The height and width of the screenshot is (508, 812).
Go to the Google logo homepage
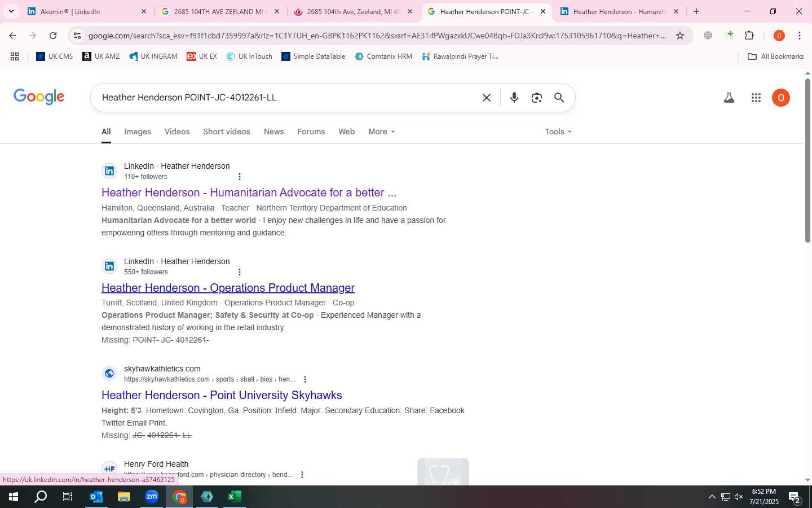click(x=39, y=97)
